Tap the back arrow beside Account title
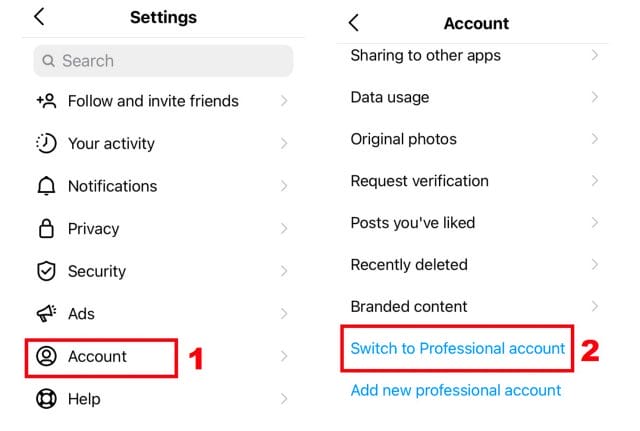This screenshot has width=640, height=431. [354, 22]
